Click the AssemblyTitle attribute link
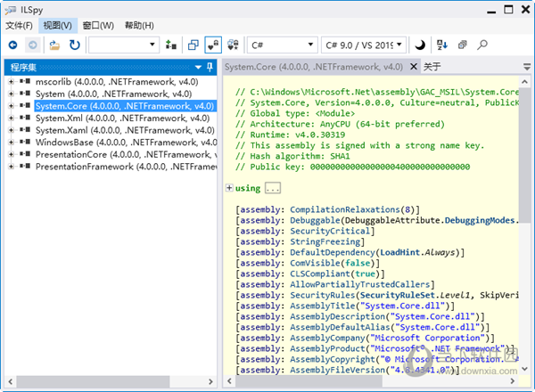The image size is (535, 392). 323,306
